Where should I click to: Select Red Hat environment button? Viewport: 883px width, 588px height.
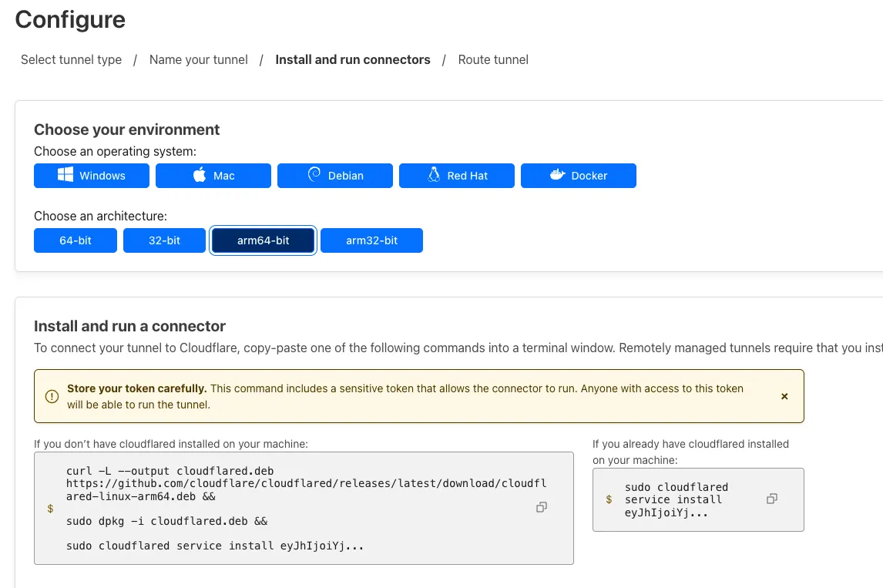pyautogui.click(x=456, y=176)
